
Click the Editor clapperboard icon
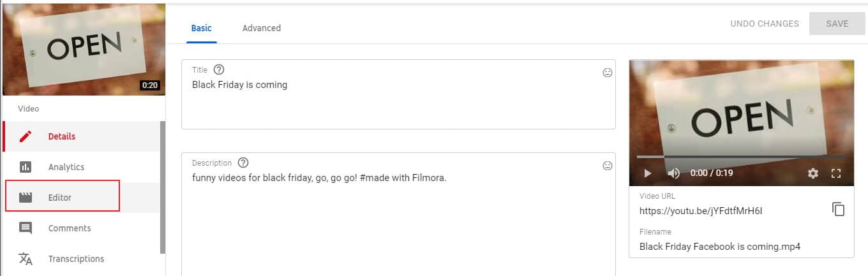(26, 198)
